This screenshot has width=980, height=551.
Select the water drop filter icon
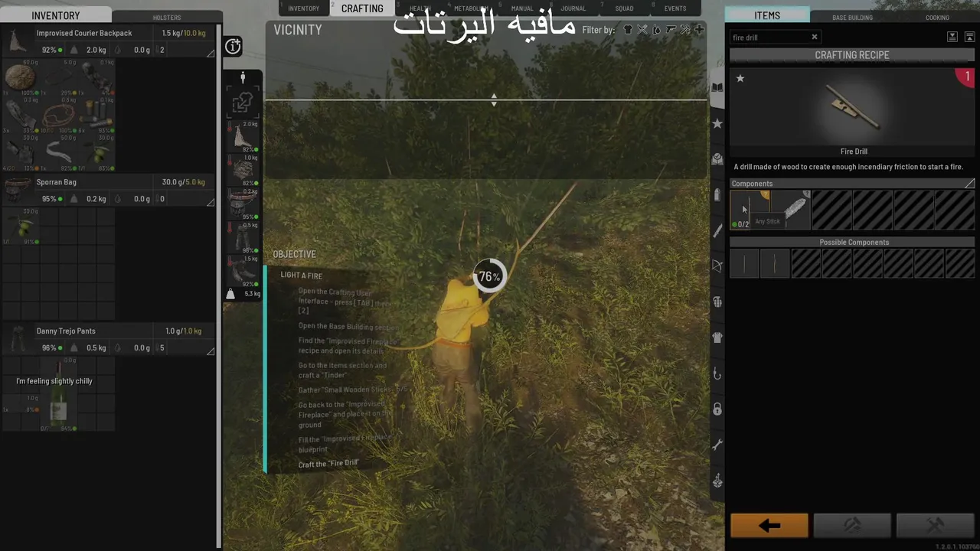coord(656,30)
